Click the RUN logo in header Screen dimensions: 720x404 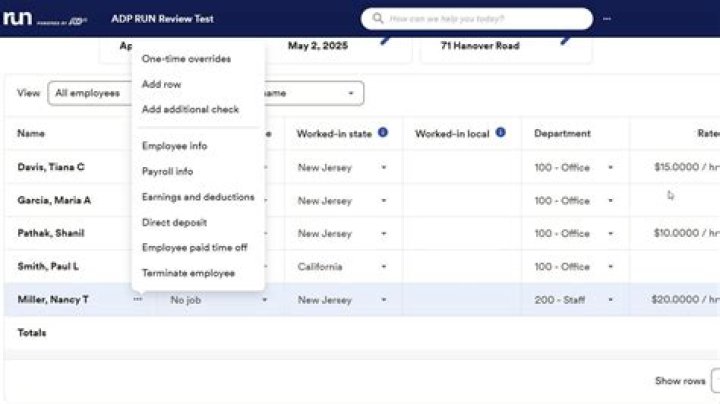[x=17, y=18]
